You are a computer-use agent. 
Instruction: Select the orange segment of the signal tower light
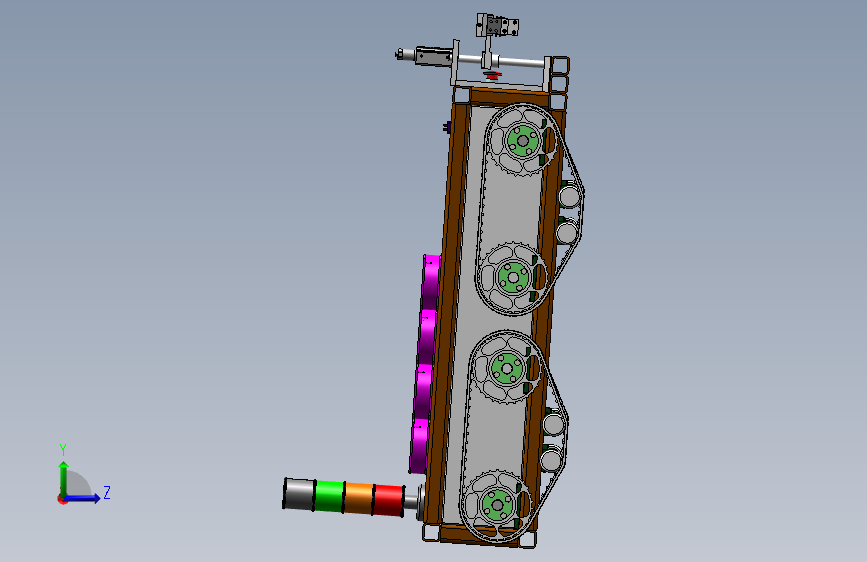click(x=358, y=498)
